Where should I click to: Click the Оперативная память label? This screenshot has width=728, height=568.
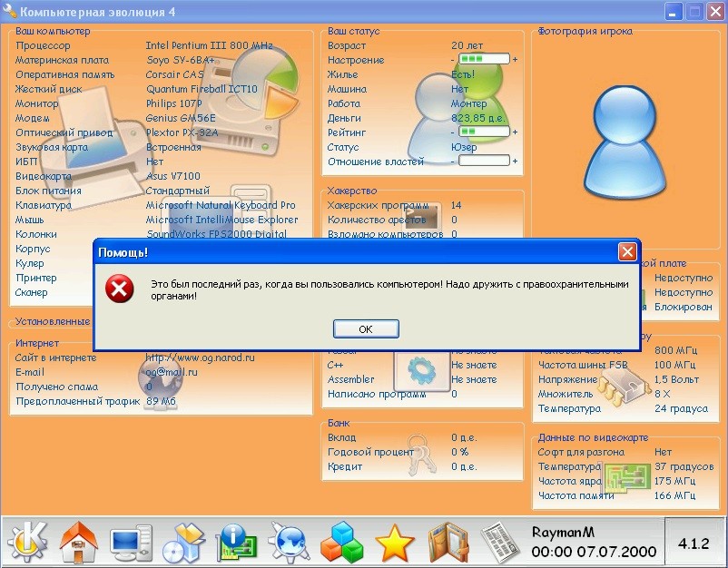(65, 74)
